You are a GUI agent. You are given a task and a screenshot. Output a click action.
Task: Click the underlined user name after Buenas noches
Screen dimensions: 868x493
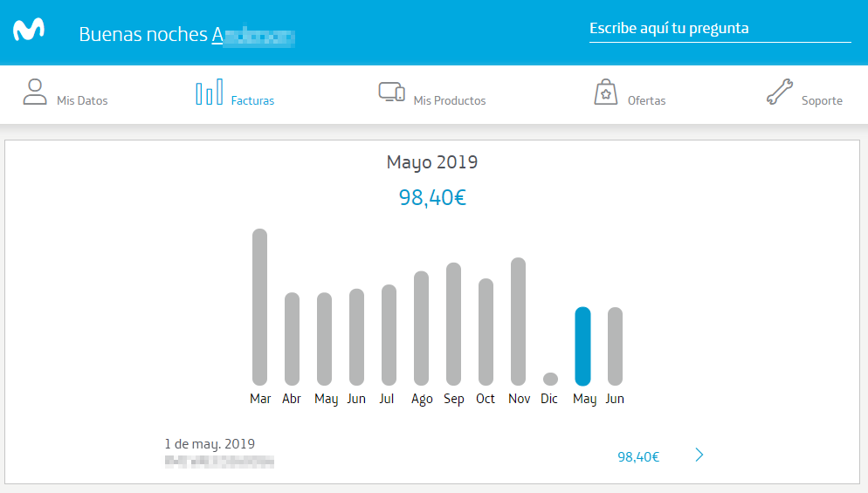click(x=252, y=35)
